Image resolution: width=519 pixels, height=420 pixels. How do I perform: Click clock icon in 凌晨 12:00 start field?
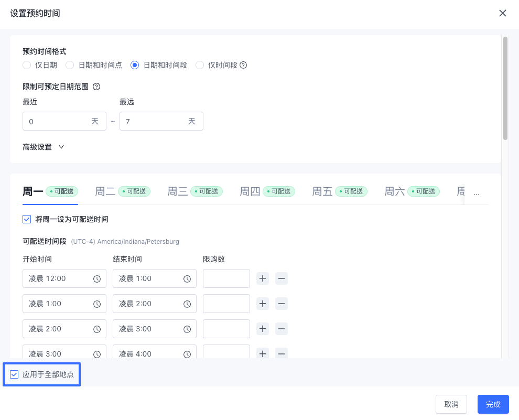[96, 278]
